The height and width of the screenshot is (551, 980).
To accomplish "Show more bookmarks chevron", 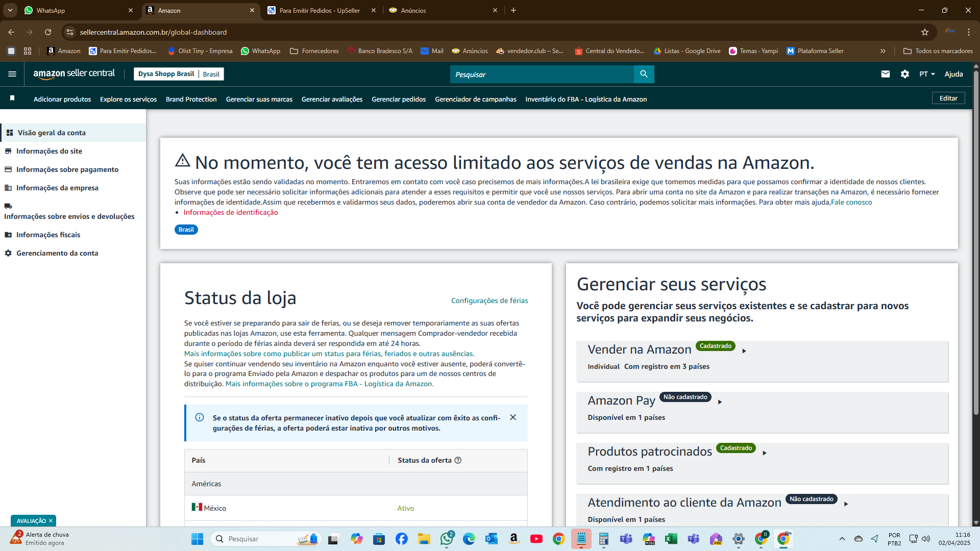I will point(883,51).
